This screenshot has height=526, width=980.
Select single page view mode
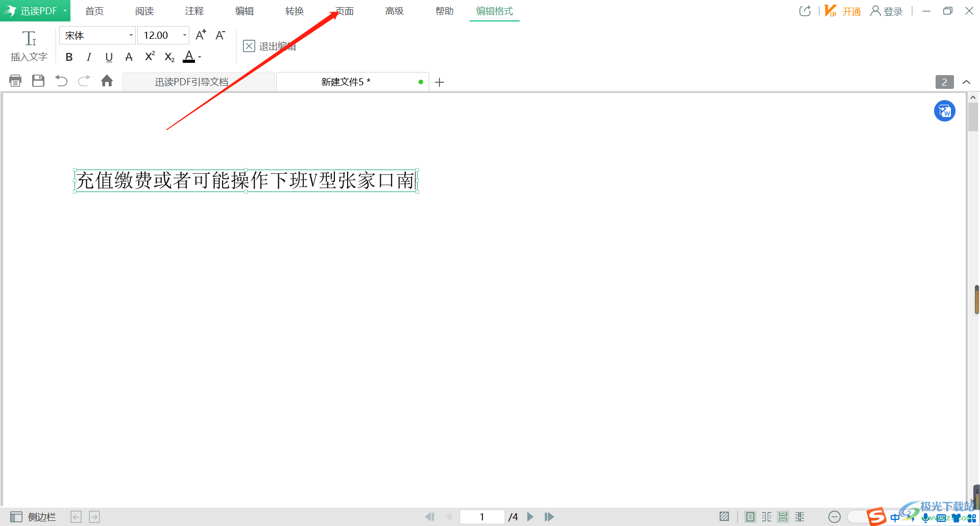pyautogui.click(x=750, y=517)
